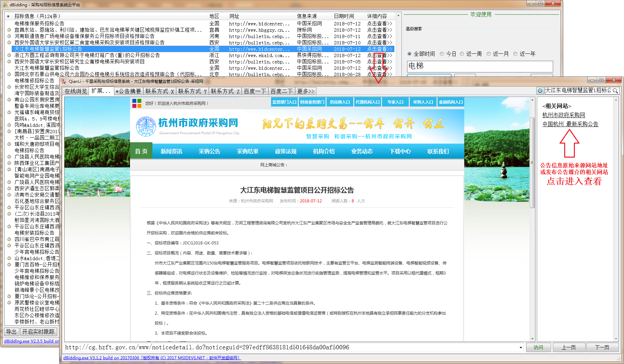Click the marker icon beside the 宜昌东站 row
Screen dimensions: 624x364
click(9, 30)
